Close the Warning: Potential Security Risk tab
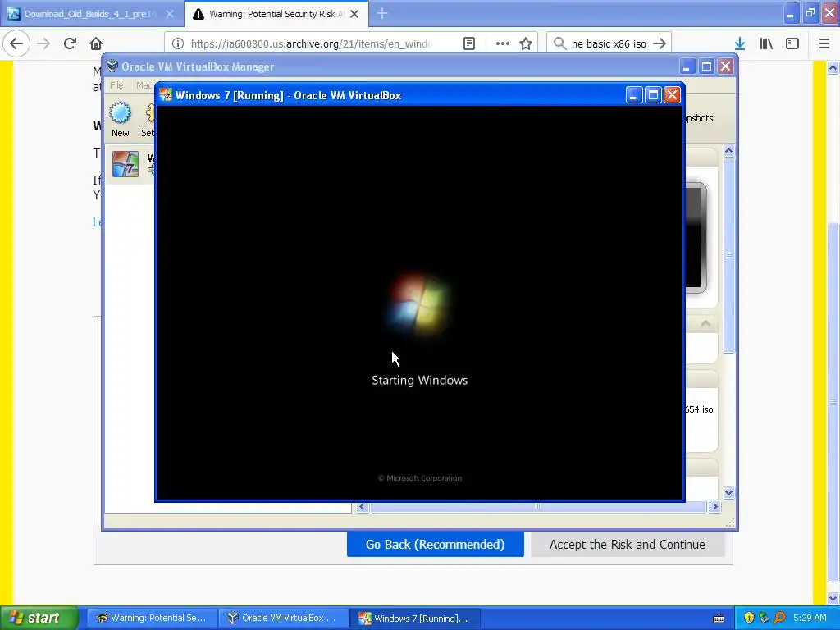840x630 pixels. 354,14
